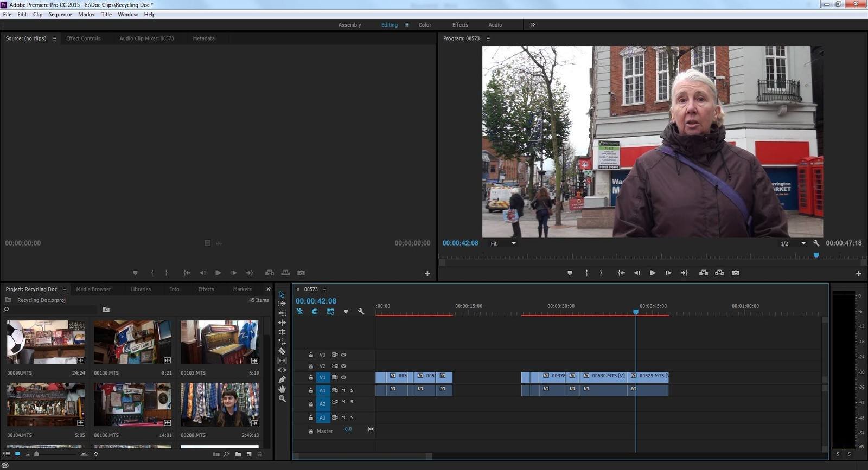Select the Razor tool in the tools panel

point(282,351)
